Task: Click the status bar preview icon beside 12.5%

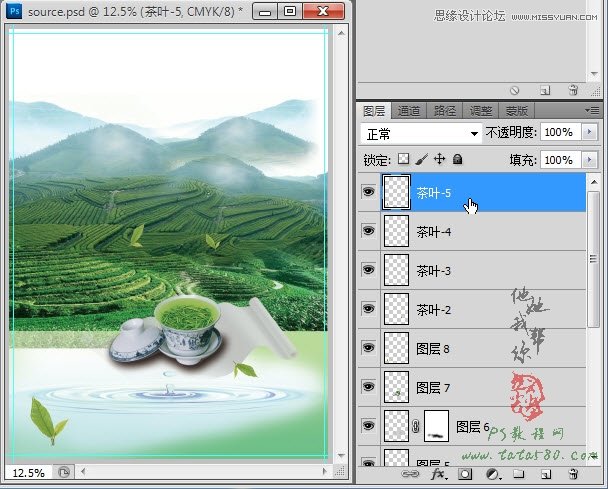Action: (x=64, y=472)
